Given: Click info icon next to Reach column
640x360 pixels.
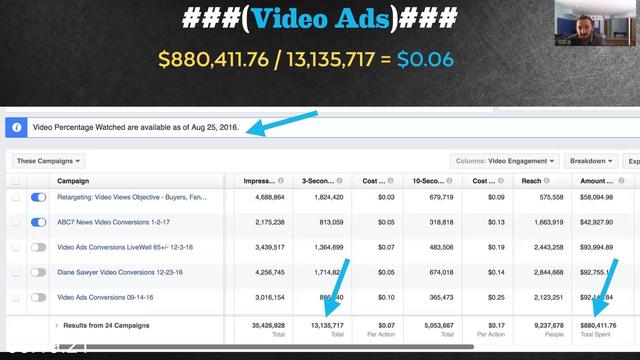Looking at the screenshot, I should click(x=547, y=180).
